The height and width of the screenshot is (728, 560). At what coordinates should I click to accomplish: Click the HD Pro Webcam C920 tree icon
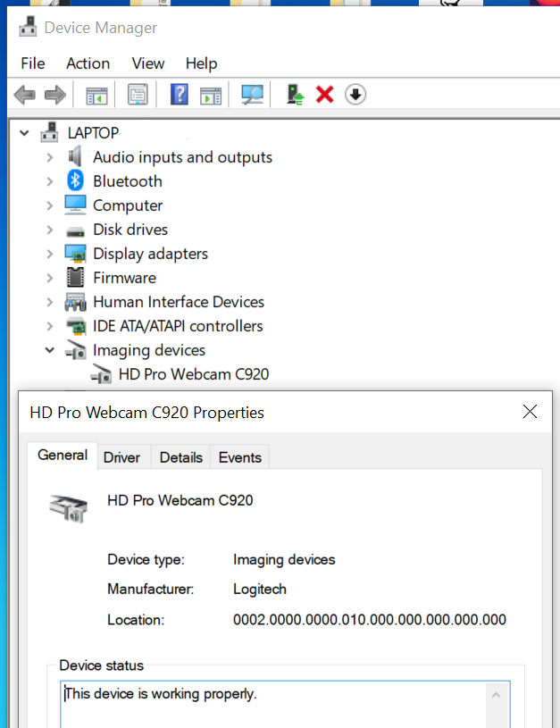tap(101, 373)
